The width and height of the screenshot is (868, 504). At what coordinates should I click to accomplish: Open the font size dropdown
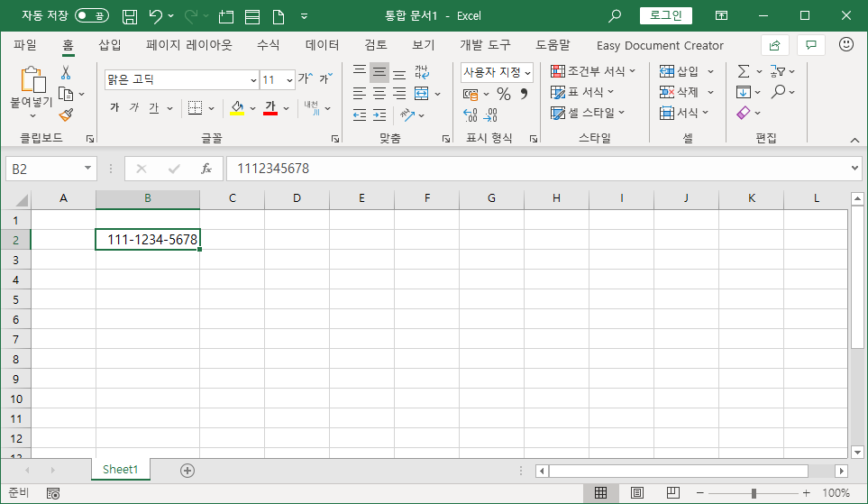tap(289, 80)
